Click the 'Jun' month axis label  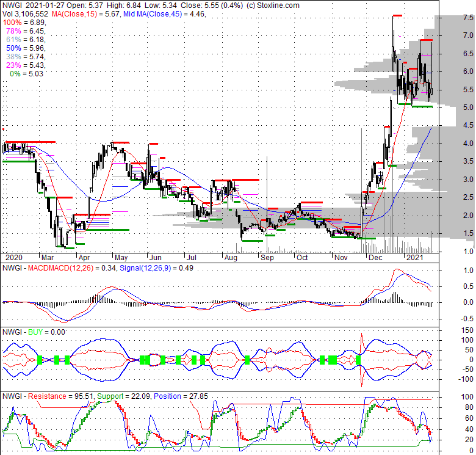pyautogui.click(x=156, y=258)
